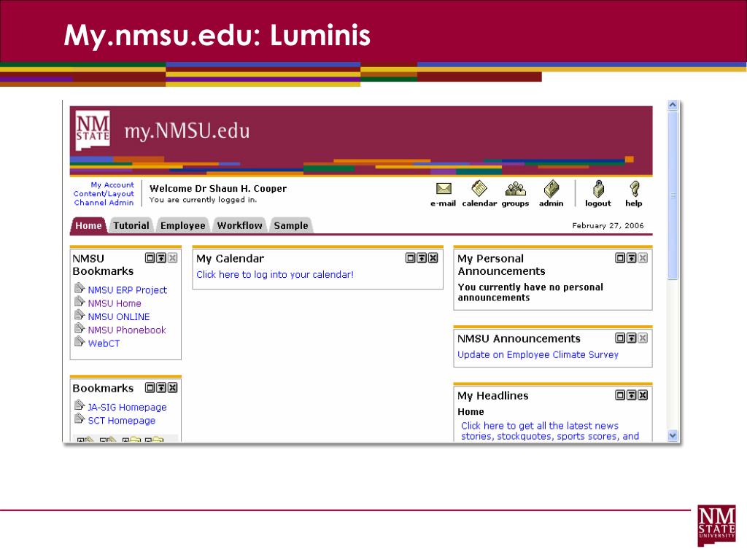Open NMSU ERP Project link
Image resolution: width=747 pixels, height=560 pixels.
tap(127, 290)
